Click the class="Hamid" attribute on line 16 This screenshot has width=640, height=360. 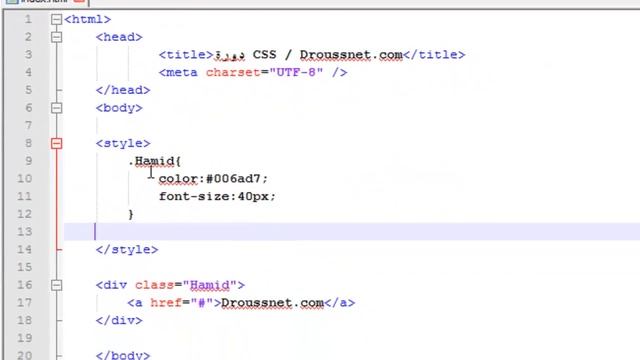pyautogui.click(x=186, y=285)
